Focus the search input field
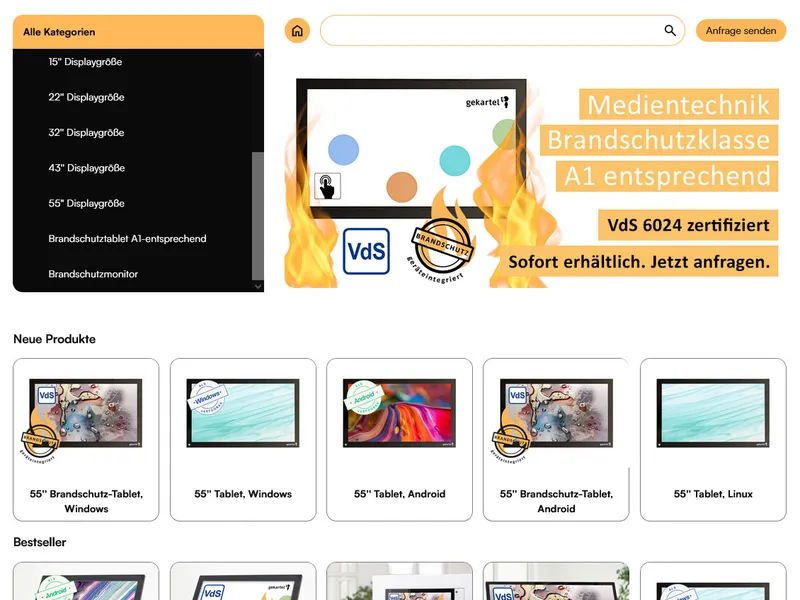This screenshot has width=800, height=600. (490, 31)
